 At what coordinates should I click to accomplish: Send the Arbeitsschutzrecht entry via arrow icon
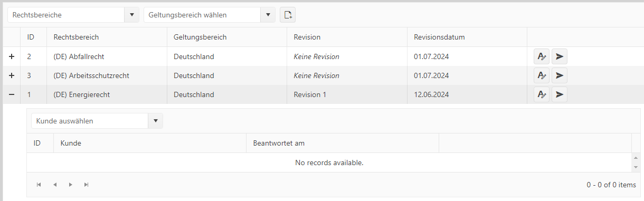(x=560, y=75)
